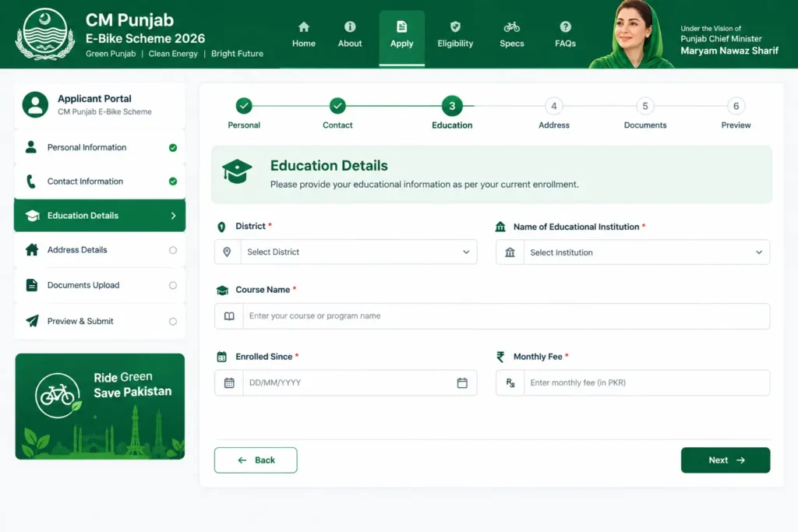Open Personal Information in the sidebar
Screen dimensions: 798x532
tap(100, 147)
